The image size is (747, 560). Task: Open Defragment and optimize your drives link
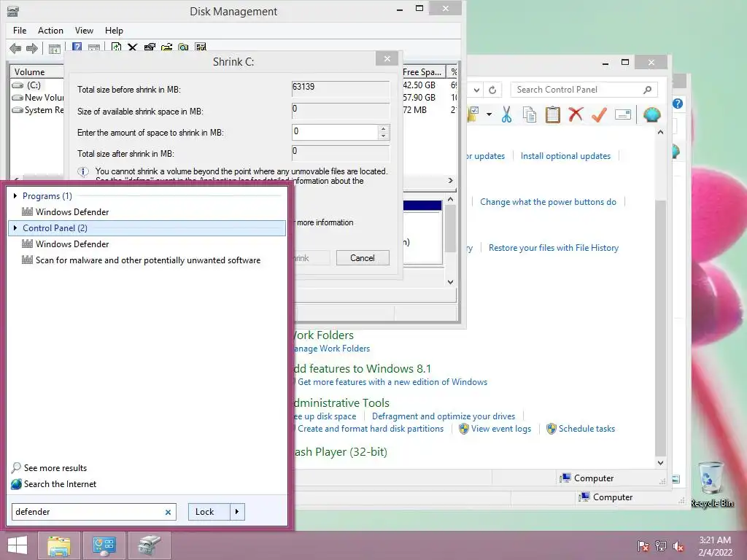pos(443,416)
